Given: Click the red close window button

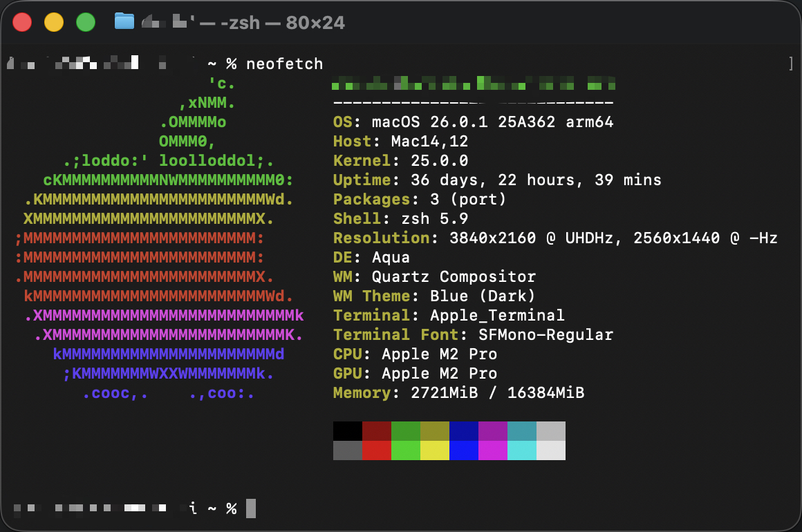Looking at the screenshot, I should pos(23,22).
